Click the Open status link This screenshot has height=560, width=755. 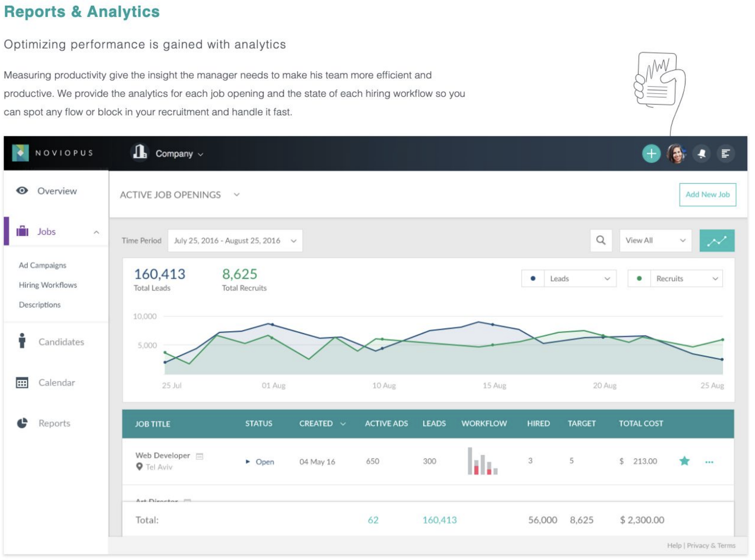[x=265, y=462]
